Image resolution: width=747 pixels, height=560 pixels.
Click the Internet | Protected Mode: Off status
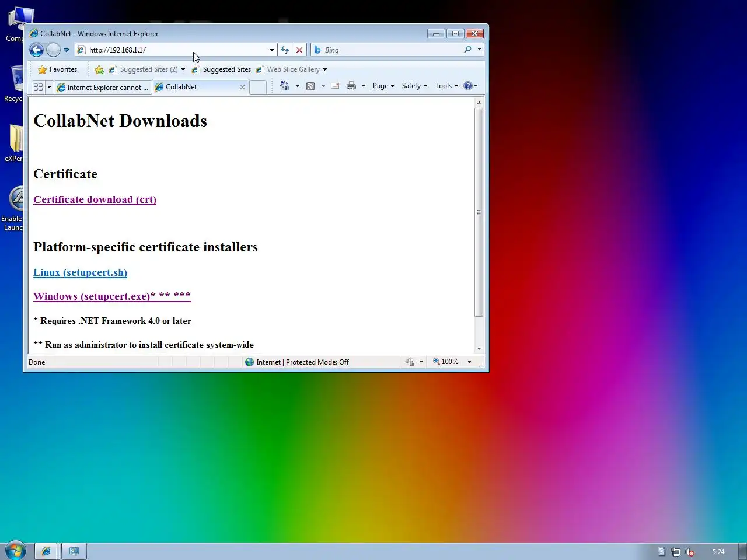(x=302, y=362)
